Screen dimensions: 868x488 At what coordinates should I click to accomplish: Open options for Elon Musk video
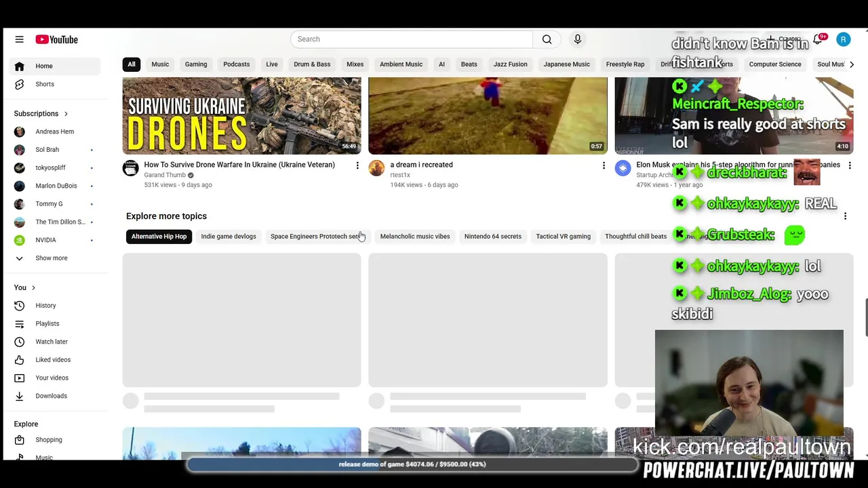[x=850, y=165]
